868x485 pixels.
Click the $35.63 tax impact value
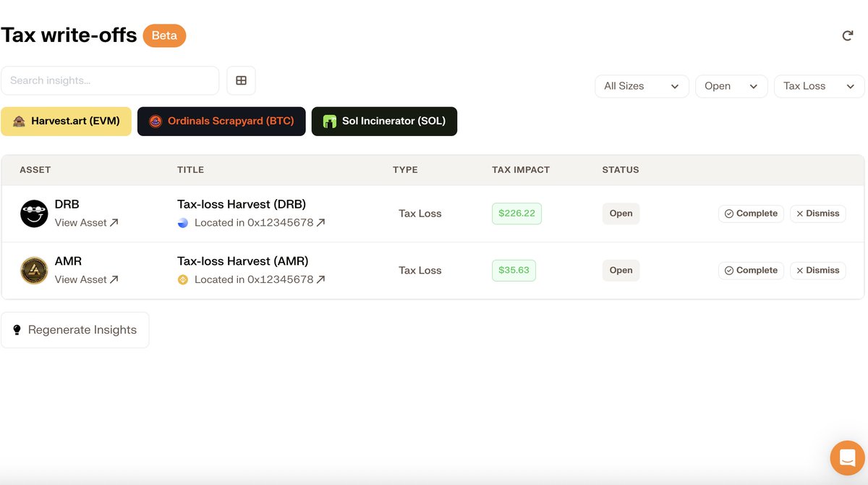coord(514,270)
